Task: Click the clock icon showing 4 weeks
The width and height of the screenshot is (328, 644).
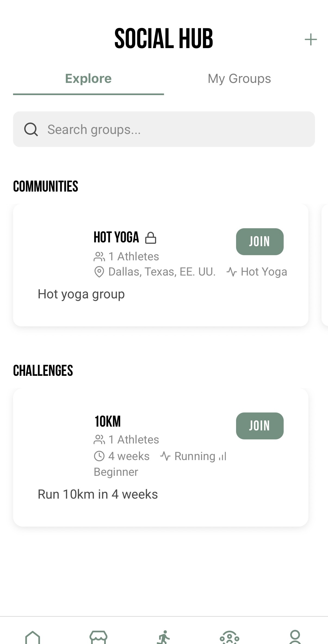Action: point(99,456)
